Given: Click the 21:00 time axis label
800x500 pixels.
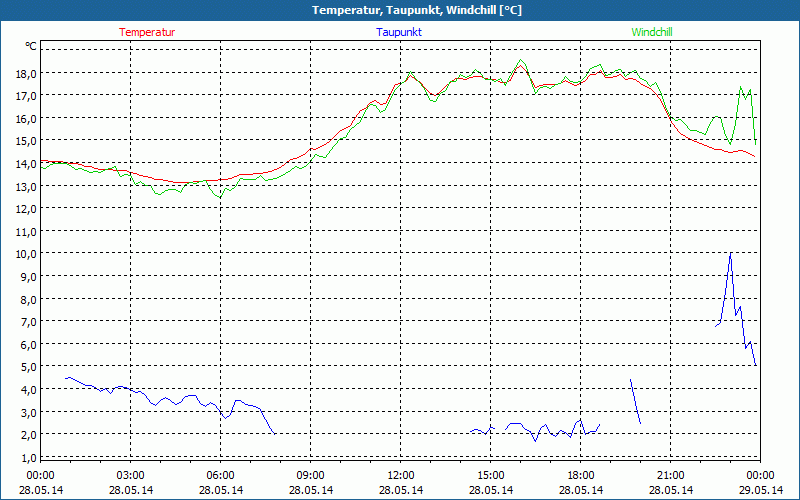Looking at the screenshot, I should (x=670, y=476).
